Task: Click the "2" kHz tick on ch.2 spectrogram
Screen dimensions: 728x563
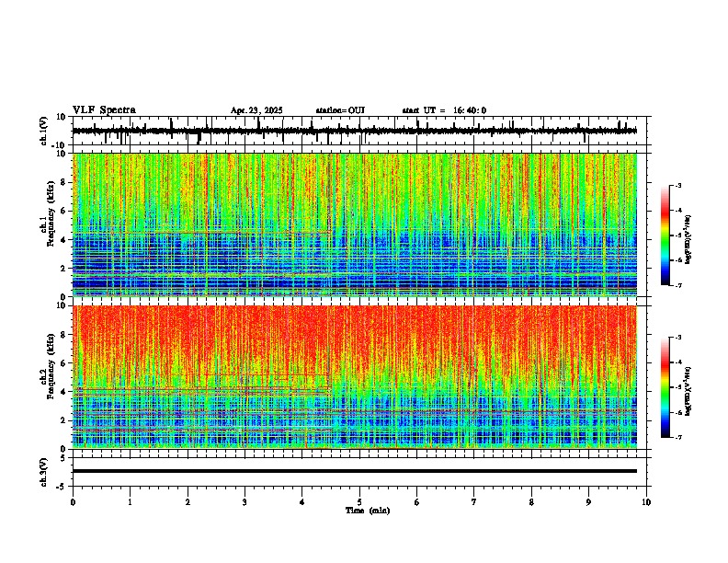Action: [x=63, y=420]
